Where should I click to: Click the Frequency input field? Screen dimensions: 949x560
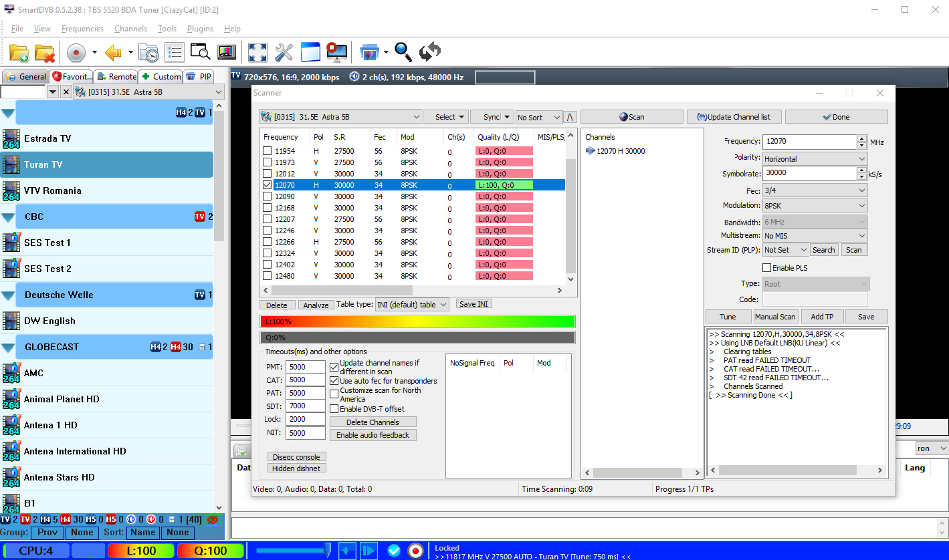(809, 142)
